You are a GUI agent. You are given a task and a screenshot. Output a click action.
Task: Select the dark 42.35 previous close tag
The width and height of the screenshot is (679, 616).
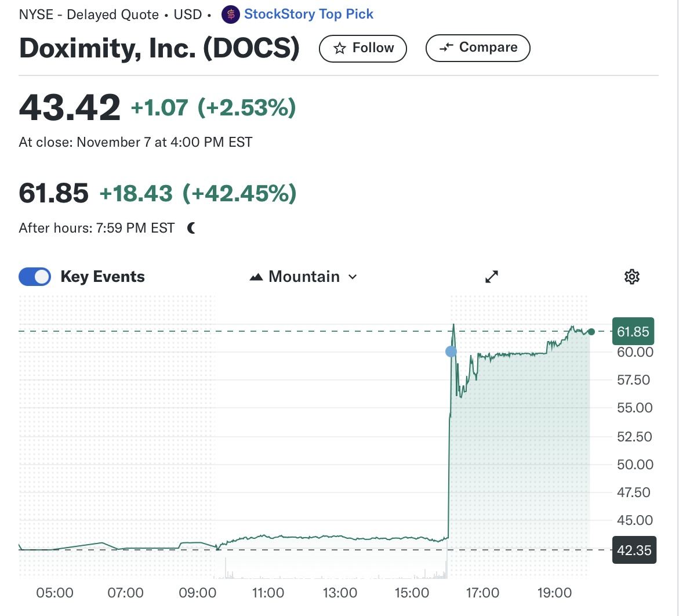[634, 550]
